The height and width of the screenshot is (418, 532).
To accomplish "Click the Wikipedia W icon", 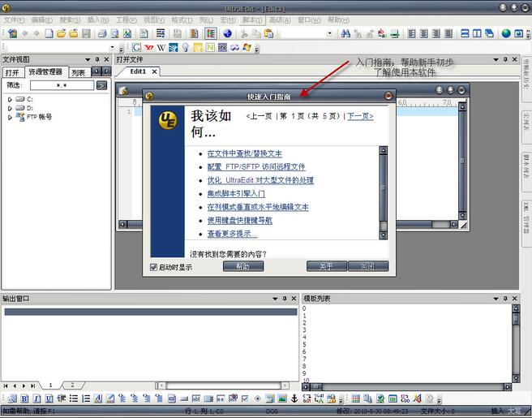I will coord(161,48).
